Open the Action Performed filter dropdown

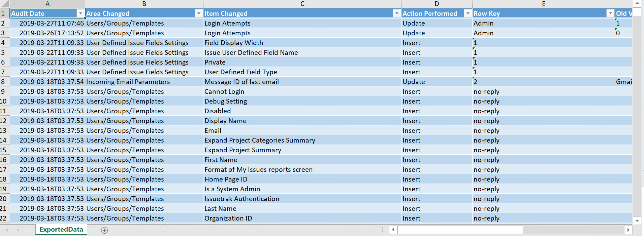(468, 13)
